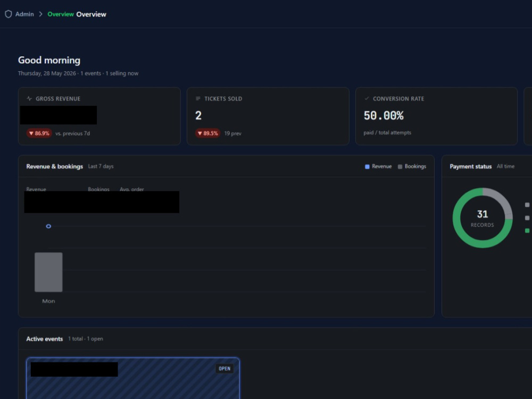Click the date and events summary line
The height and width of the screenshot is (399, 532).
click(78, 73)
